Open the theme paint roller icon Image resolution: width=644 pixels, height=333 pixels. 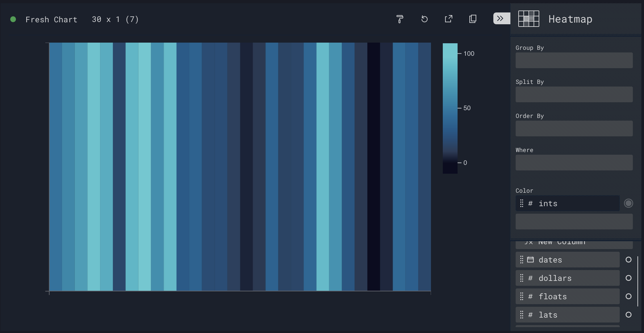point(400,19)
